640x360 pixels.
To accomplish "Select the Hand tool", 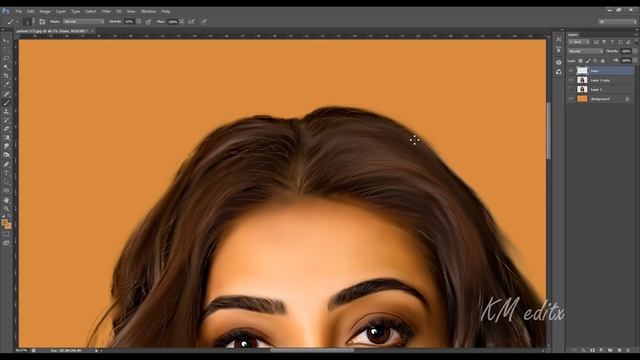I will click(6, 200).
